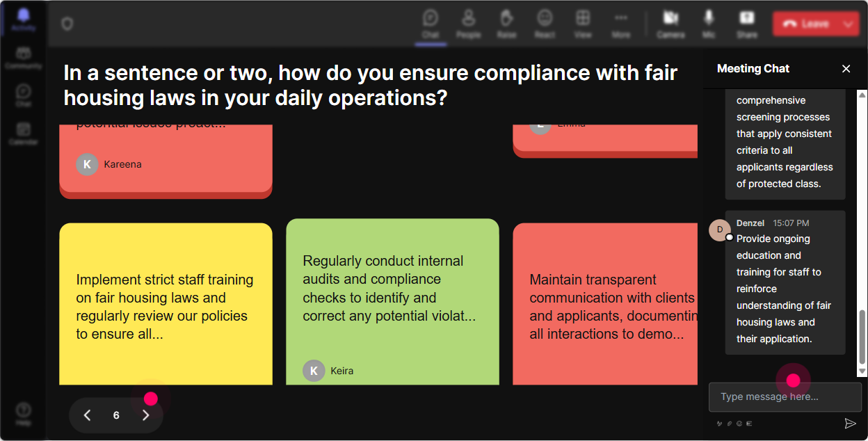
Task: Open More meeting options
Action: (x=621, y=24)
